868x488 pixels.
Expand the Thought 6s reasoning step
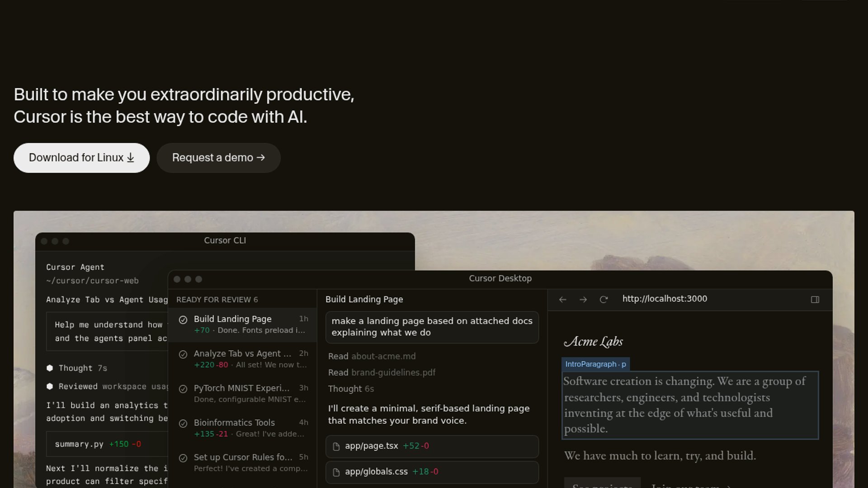click(351, 389)
